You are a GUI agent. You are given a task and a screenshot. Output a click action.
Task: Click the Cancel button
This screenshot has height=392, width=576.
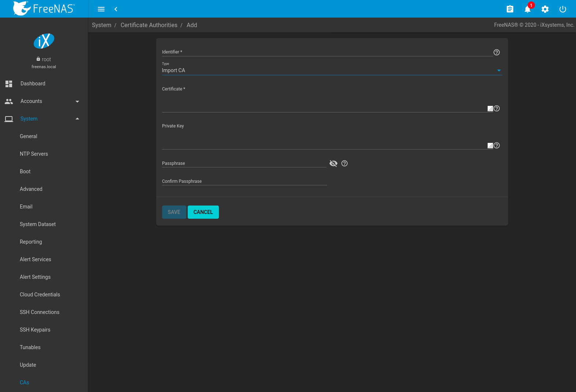pyautogui.click(x=203, y=212)
